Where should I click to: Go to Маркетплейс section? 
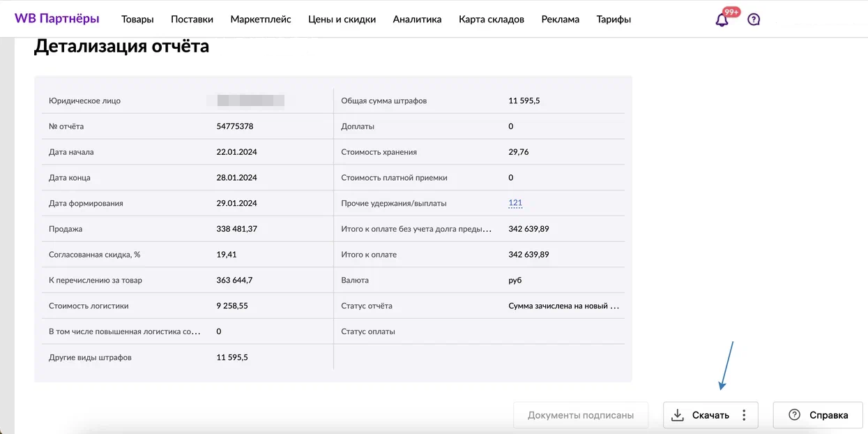[261, 20]
